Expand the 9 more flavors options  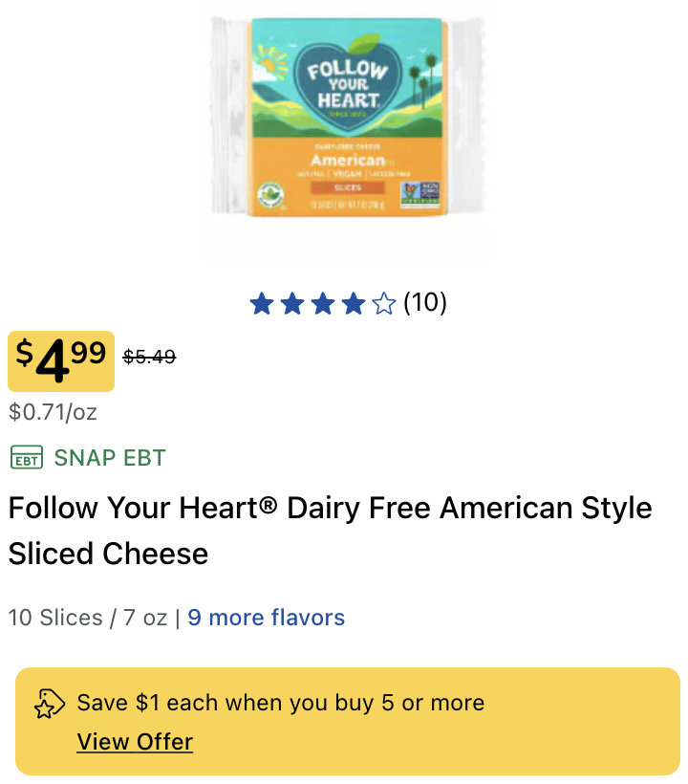(267, 618)
